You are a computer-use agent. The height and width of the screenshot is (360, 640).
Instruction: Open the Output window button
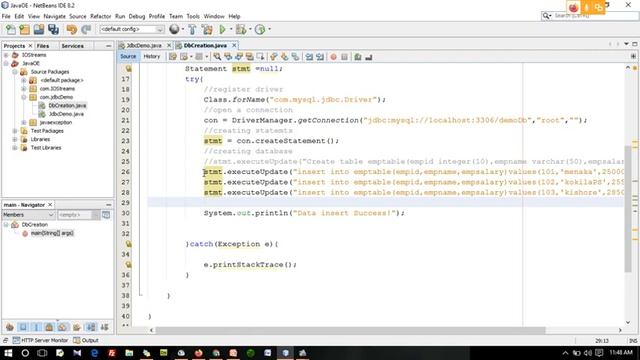click(86, 340)
